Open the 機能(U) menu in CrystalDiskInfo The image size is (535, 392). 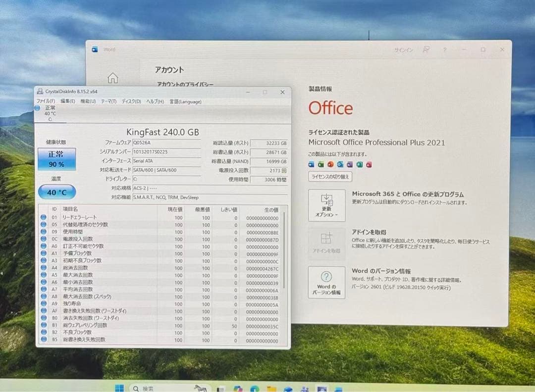[x=88, y=101]
